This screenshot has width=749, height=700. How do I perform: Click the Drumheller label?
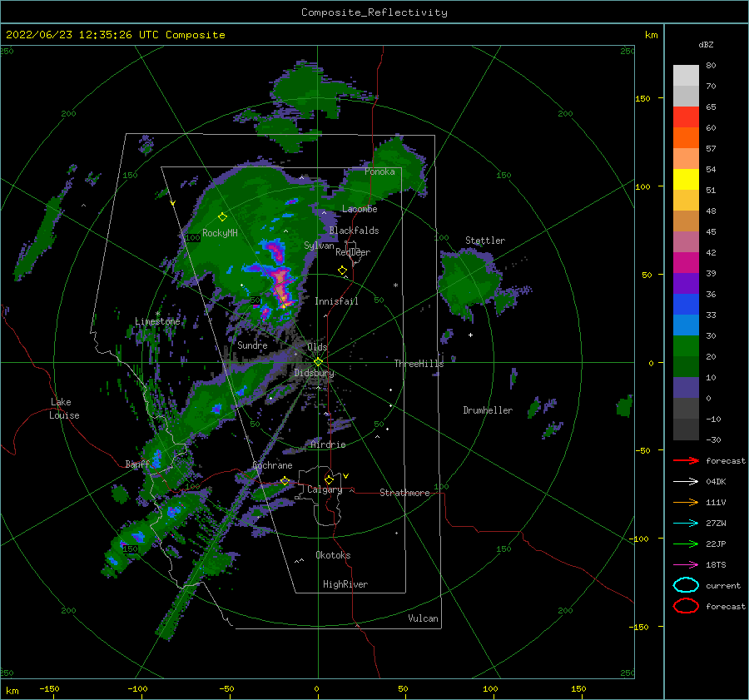(488, 410)
